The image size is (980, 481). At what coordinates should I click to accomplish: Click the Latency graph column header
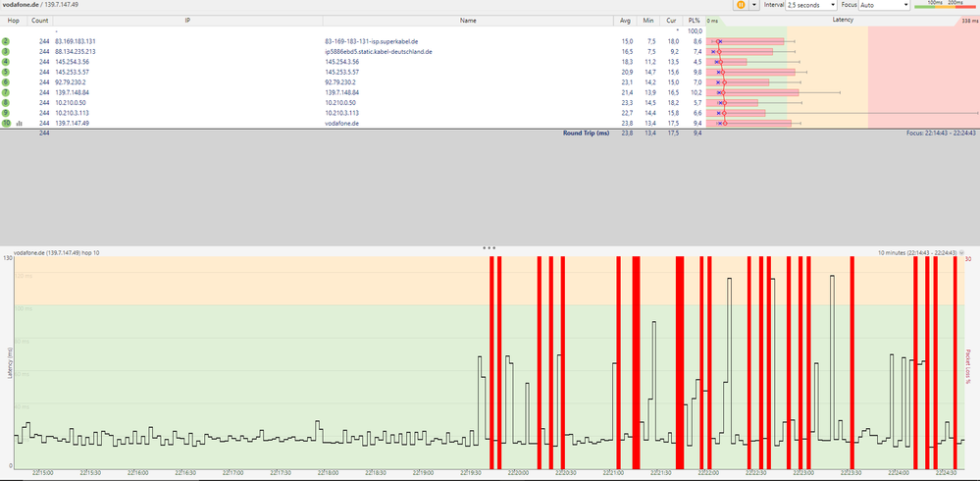point(843,20)
